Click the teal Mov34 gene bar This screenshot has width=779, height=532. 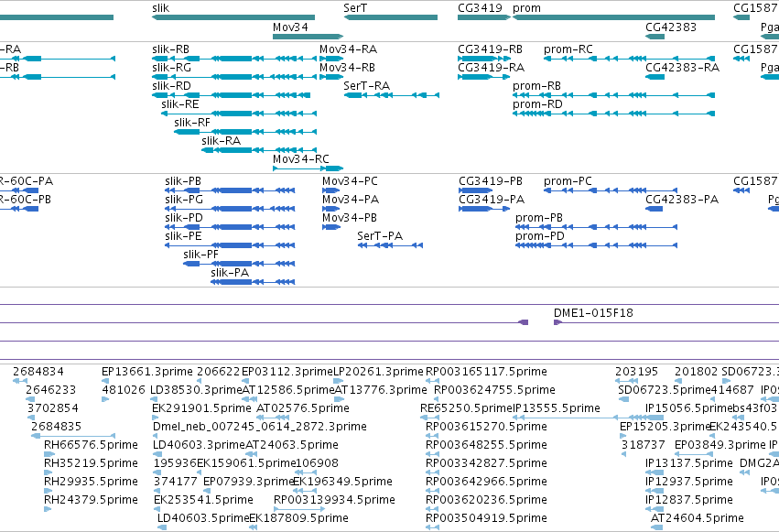308,37
